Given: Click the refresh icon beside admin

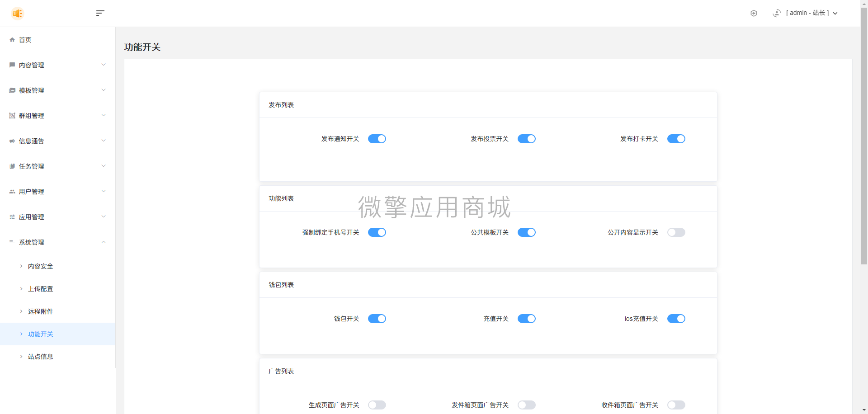Looking at the screenshot, I should tap(777, 13).
